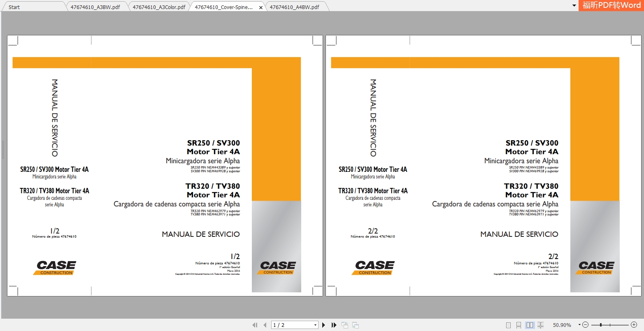
Task: Open the 47674610_A4BW.pdf tab
Action: point(294,7)
